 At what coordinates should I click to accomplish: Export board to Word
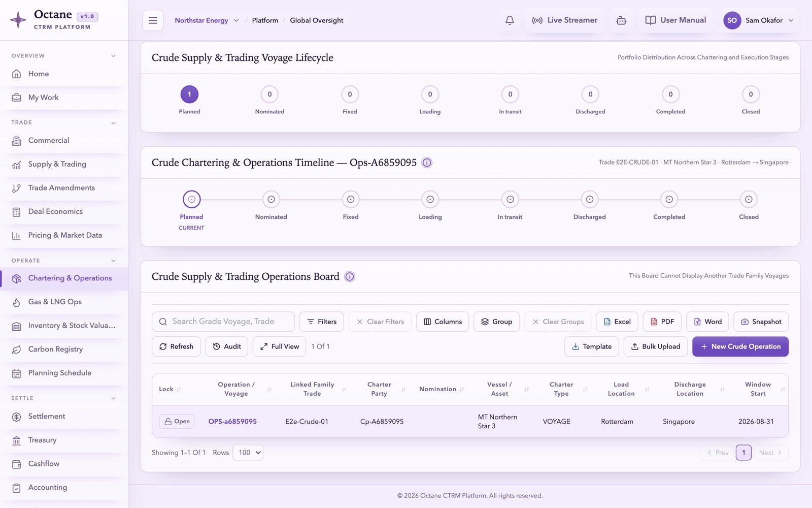click(707, 322)
